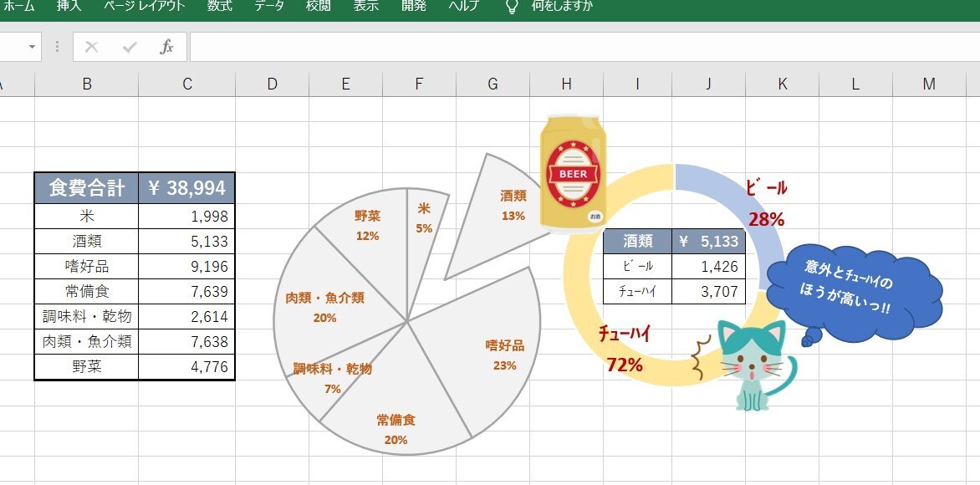Select the データ ribbon tab
980x485 pixels.
(x=269, y=6)
